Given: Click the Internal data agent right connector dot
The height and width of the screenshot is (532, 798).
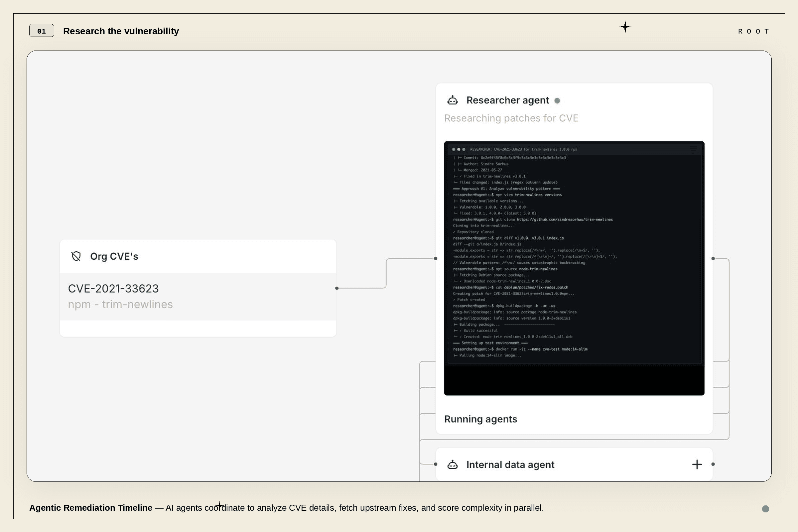Looking at the screenshot, I should (713, 464).
